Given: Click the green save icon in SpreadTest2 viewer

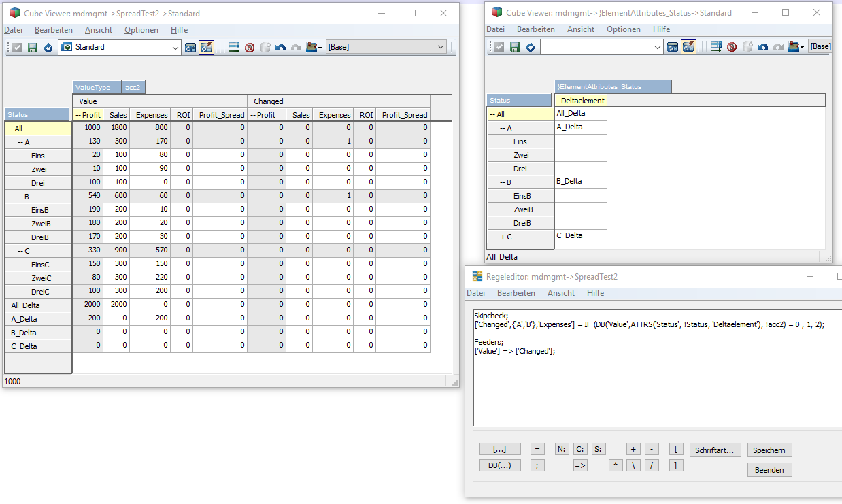Looking at the screenshot, I should pos(32,48).
